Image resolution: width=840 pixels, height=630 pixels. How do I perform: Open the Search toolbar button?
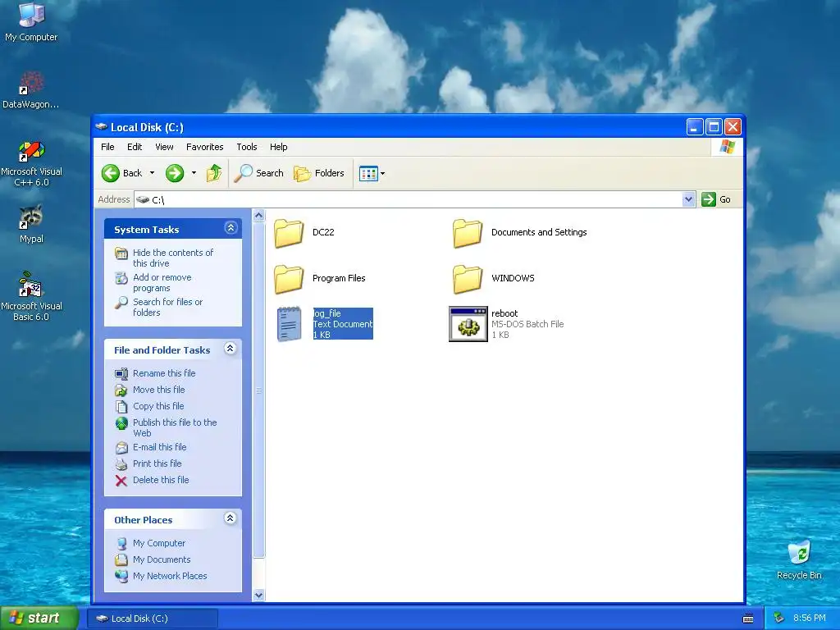pos(258,173)
